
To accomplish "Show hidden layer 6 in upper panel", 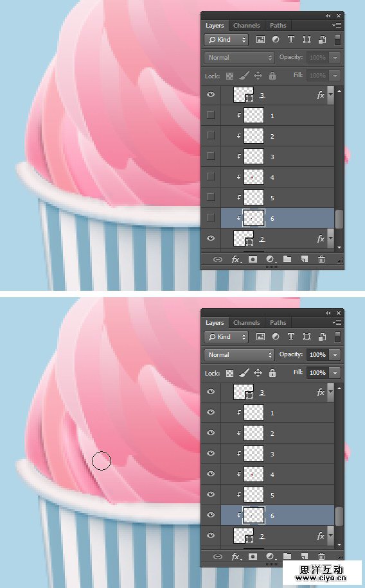I will coord(211,218).
